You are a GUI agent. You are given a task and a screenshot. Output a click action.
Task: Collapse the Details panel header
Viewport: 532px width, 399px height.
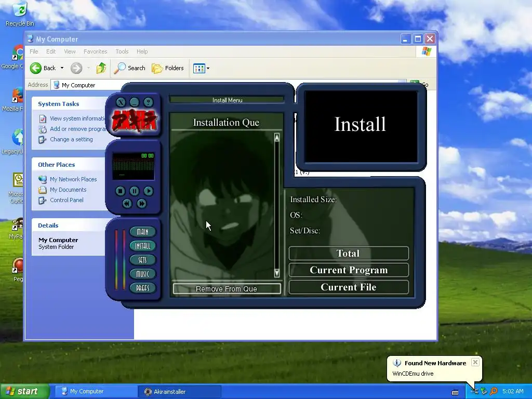point(69,225)
